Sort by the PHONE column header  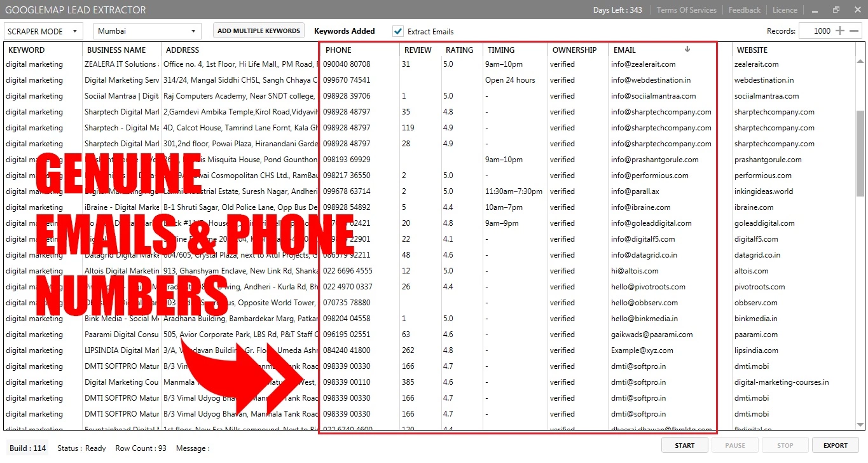(x=338, y=50)
